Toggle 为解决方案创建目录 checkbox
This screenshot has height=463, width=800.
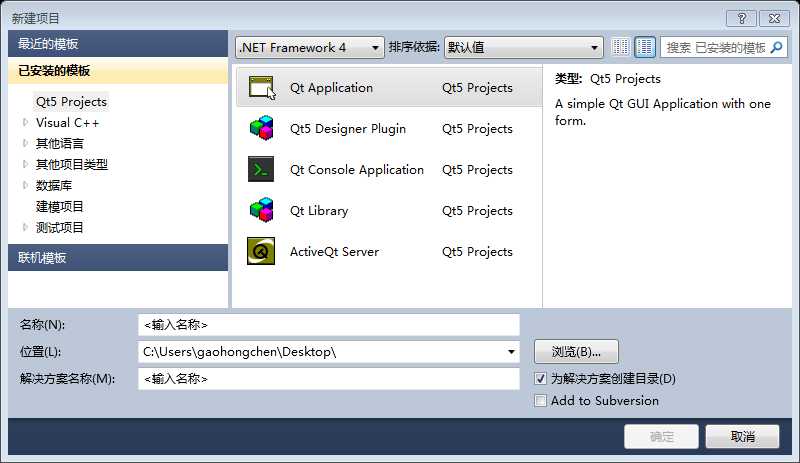(x=540, y=378)
